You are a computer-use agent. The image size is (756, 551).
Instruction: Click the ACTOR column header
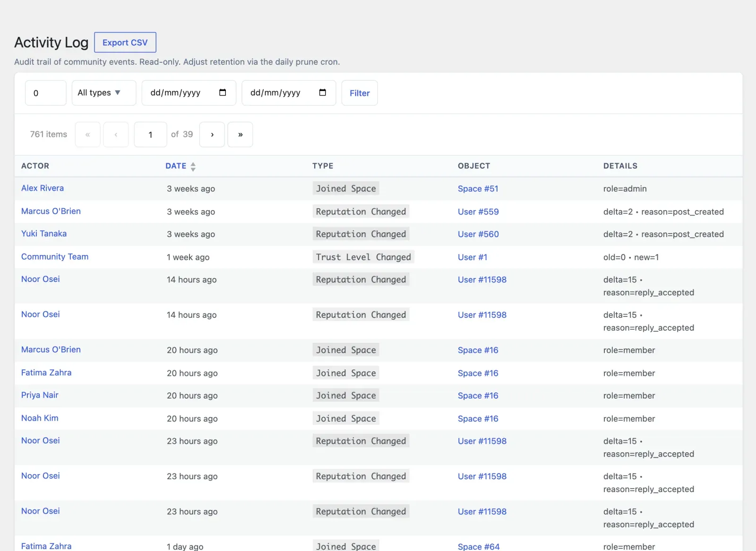[x=35, y=166]
